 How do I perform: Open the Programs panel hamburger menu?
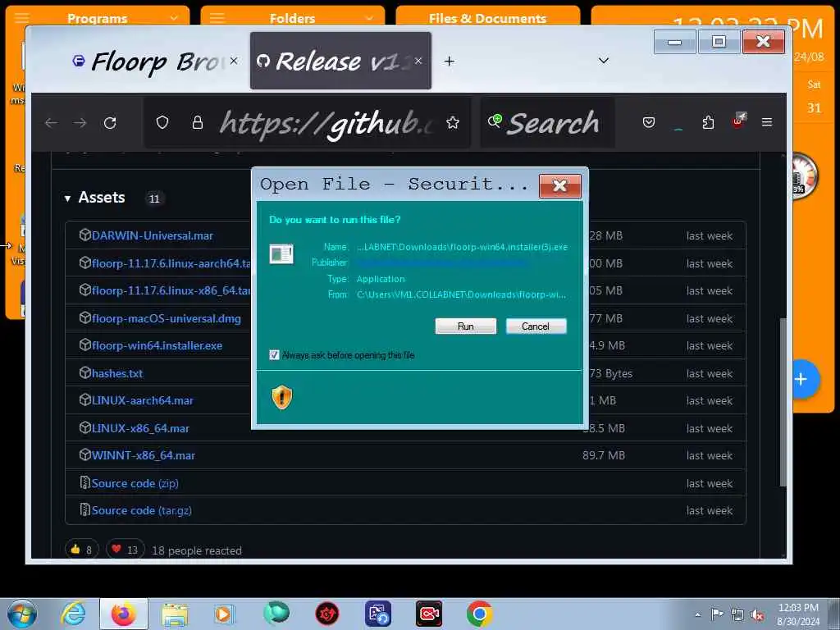(x=21, y=18)
